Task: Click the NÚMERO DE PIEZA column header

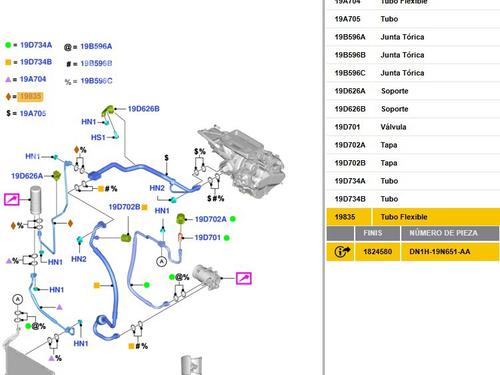Action: pyautogui.click(x=443, y=233)
